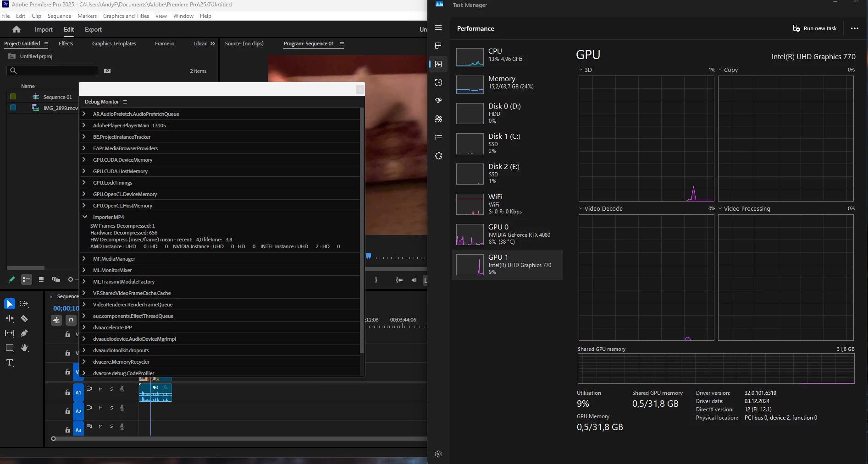Open the Sequence menu
This screenshot has width=868, height=464.
click(x=59, y=16)
